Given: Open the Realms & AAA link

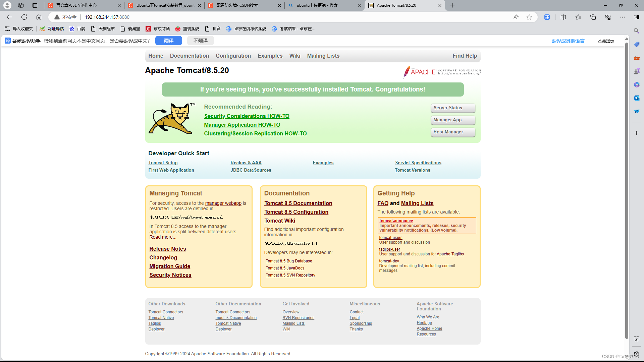Looking at the screenshot, I should point(246,163).
